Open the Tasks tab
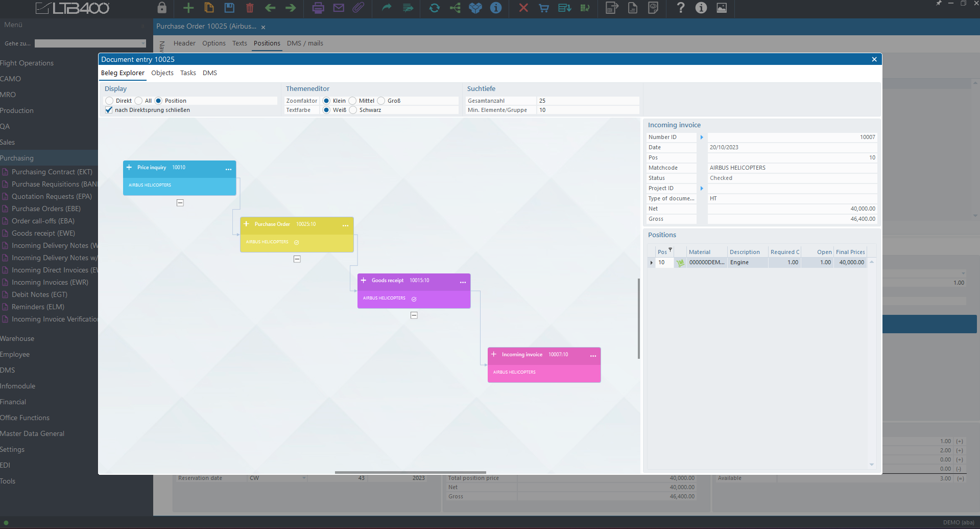The image size is (980, 529). (x=188, y=73)
